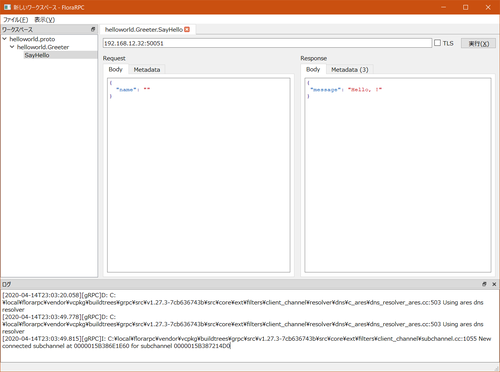Click the log entry timestamped 23:03:49.778
Viewport: 500px width, 372px height.
click(x=243, y=324)
